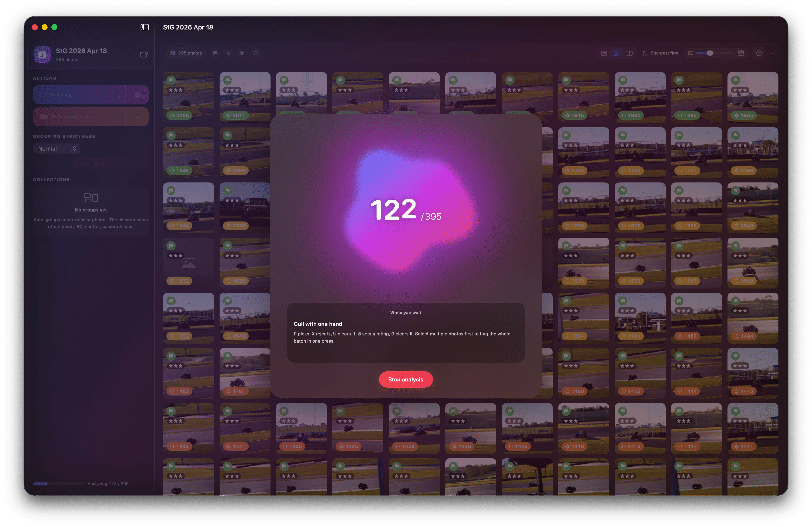Click the star rating filter icon
Screen dimensions: 812x527
(x=242, y=53)
